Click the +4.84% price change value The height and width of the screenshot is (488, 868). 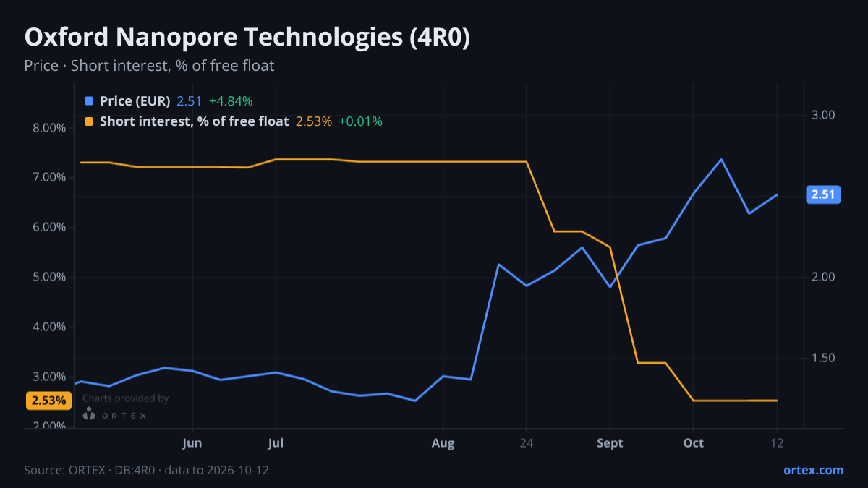pos(231,101)
